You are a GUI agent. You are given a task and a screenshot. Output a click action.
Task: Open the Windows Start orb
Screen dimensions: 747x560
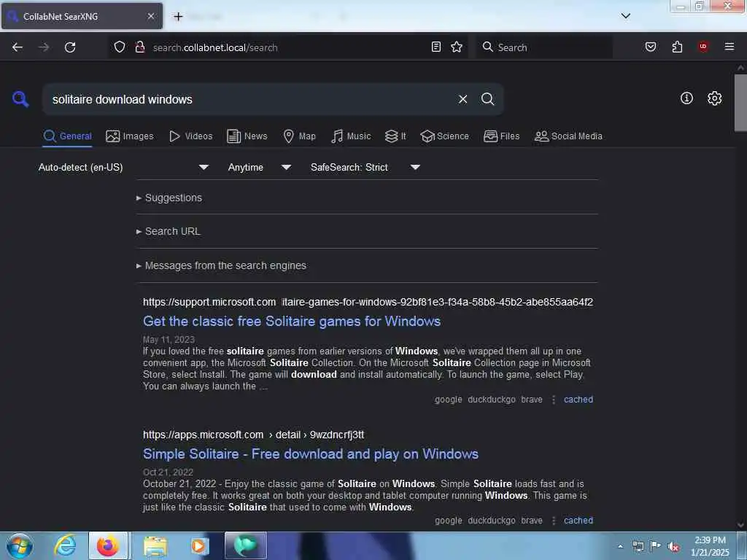click(x=20, y=545)
